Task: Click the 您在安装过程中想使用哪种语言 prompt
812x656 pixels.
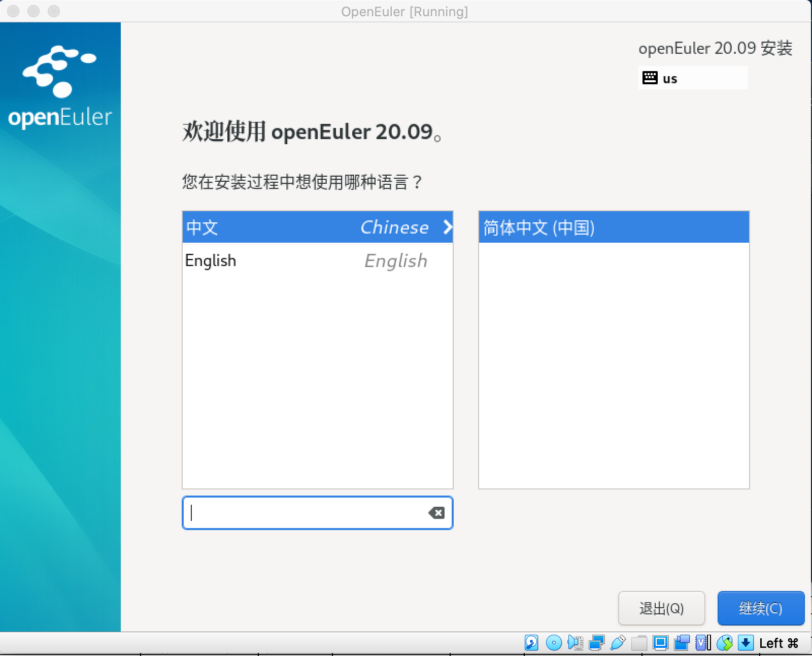Action: pos(302,182)
